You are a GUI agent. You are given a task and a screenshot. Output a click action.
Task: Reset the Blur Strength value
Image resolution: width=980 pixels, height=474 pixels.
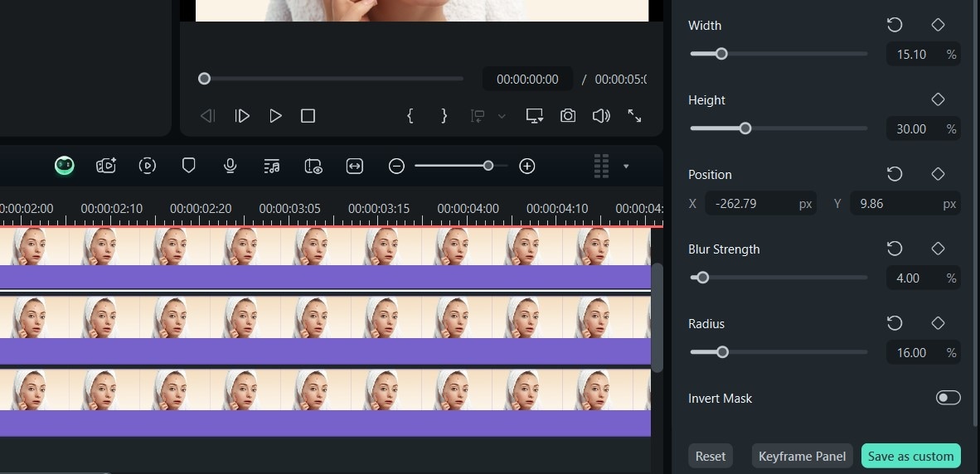895,249
